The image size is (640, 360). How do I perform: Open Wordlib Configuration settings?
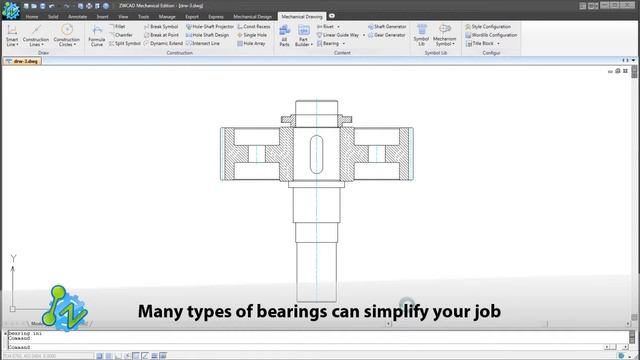[491, 35]
